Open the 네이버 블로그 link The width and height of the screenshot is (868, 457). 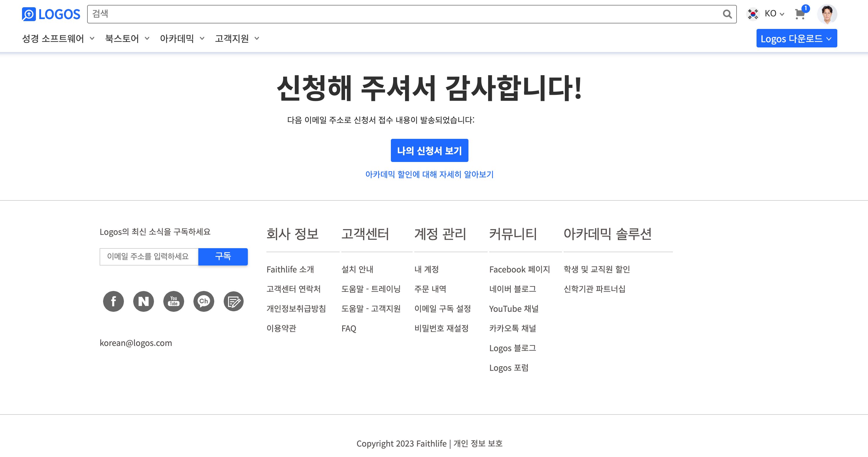click(512, 289)
